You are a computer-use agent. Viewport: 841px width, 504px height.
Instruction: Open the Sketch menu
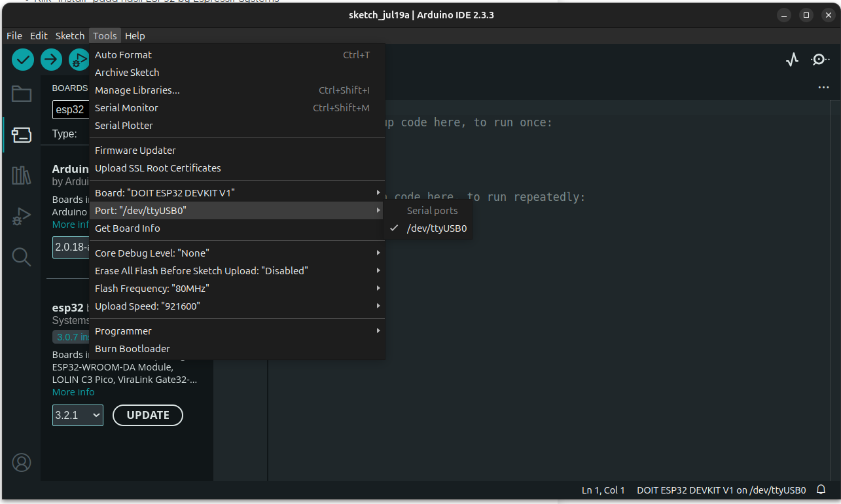(70, 35)
